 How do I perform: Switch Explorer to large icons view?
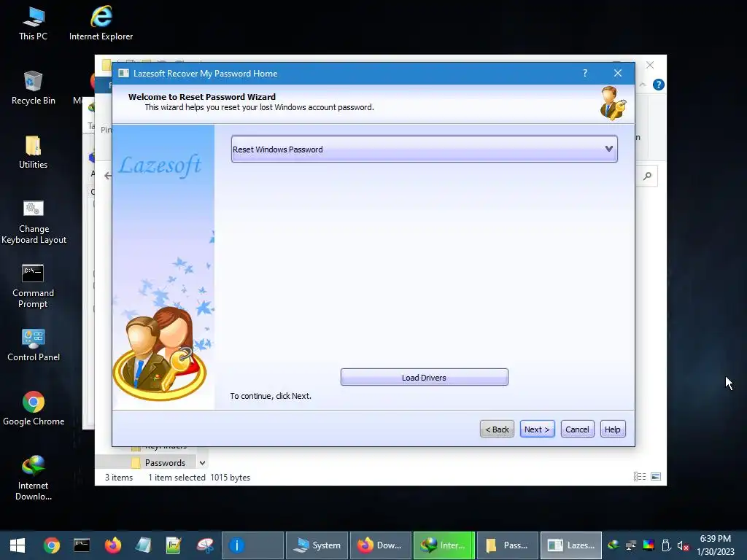pyautogui.click(x=656, y=477)
